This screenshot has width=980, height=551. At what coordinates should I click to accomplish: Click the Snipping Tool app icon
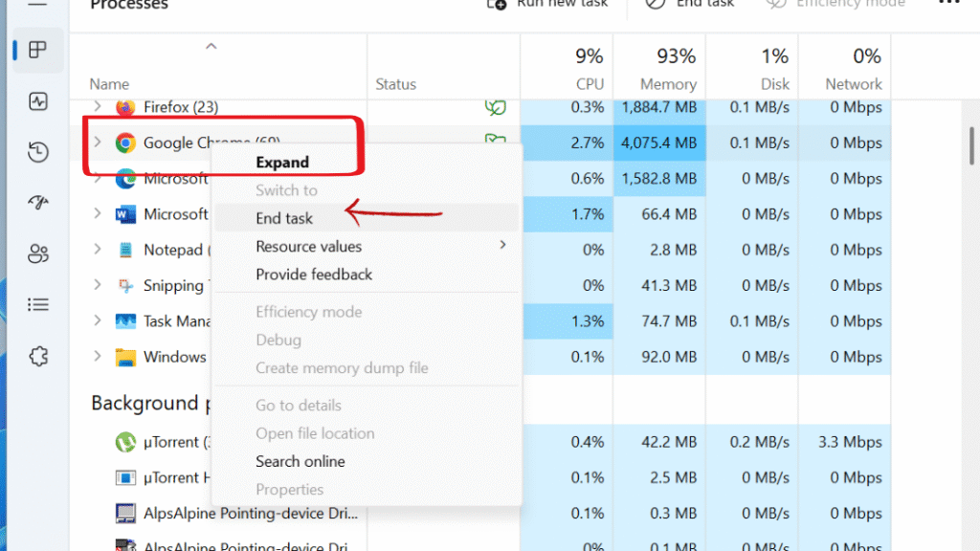click(x=125, y=285)
